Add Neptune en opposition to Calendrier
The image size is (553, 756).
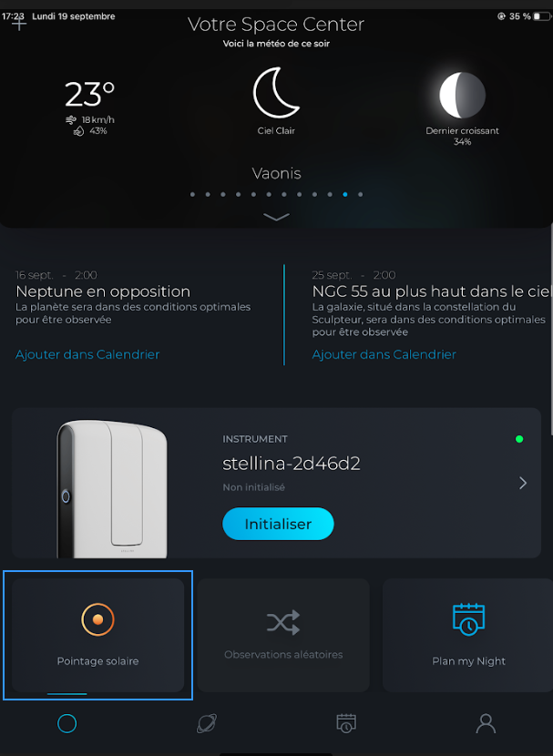coord(87,354)
